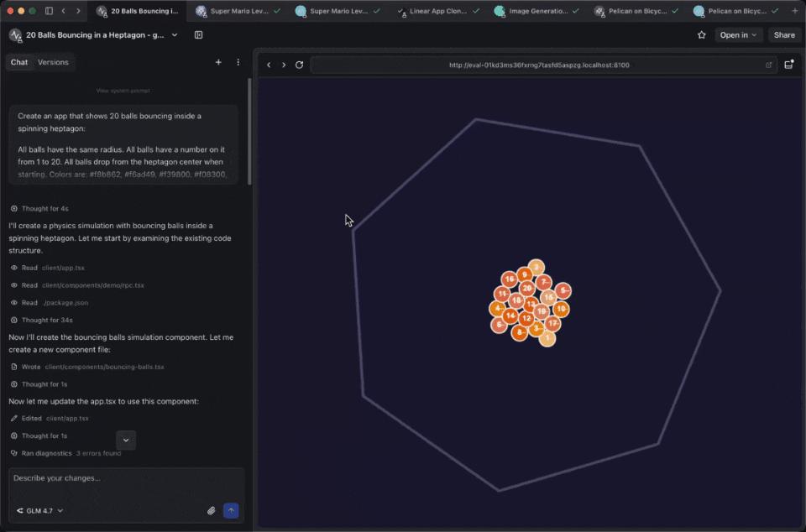Click the Share button
The image size is (806, 532).
tap(784, 35)
